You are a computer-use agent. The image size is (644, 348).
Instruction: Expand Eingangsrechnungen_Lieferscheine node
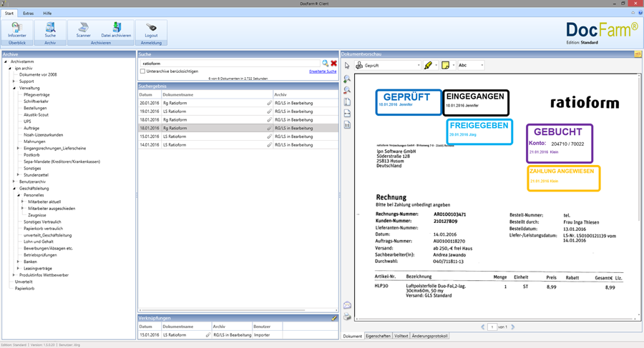tap(18, 148)
